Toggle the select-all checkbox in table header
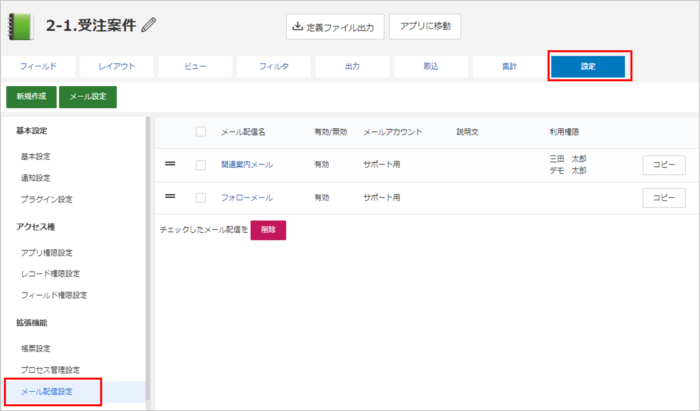 coord(201,132)
